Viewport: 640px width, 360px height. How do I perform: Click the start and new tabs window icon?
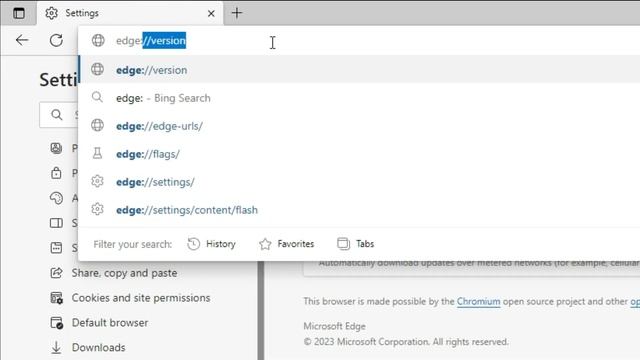pyautogui.click(x=56, y=248)
